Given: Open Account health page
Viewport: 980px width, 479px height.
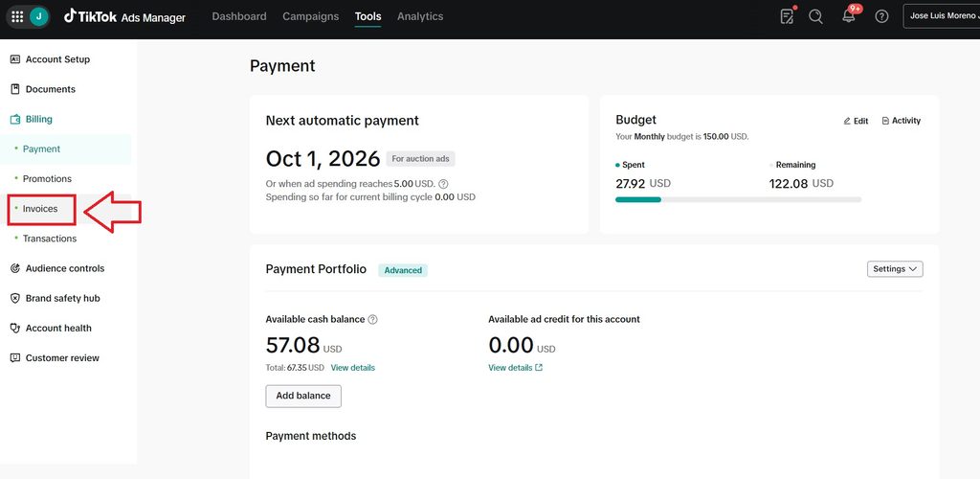Looking at the screenshot, I should tap(58, 329).
